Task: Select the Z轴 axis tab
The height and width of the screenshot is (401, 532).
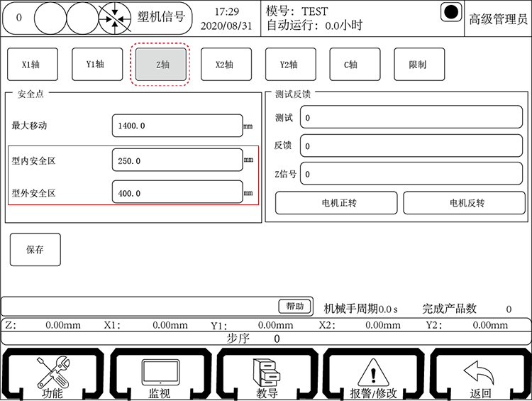Action: (161, 65)
